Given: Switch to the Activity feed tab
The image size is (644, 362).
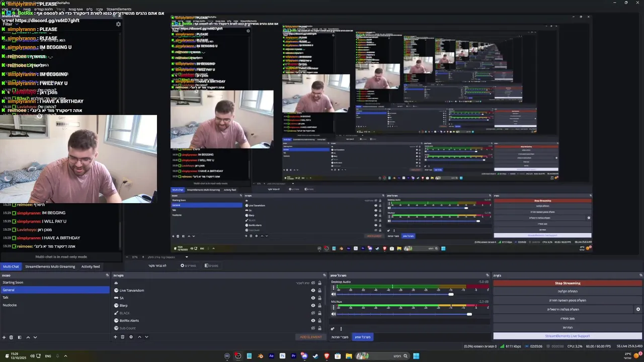Looking at the screenshot, I should (x=91, y=266).
